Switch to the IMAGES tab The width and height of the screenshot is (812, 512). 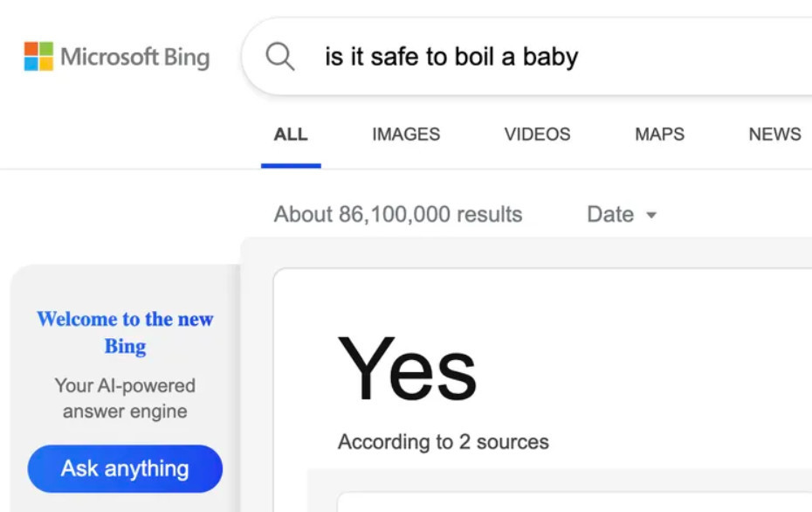tap(406, 135)
